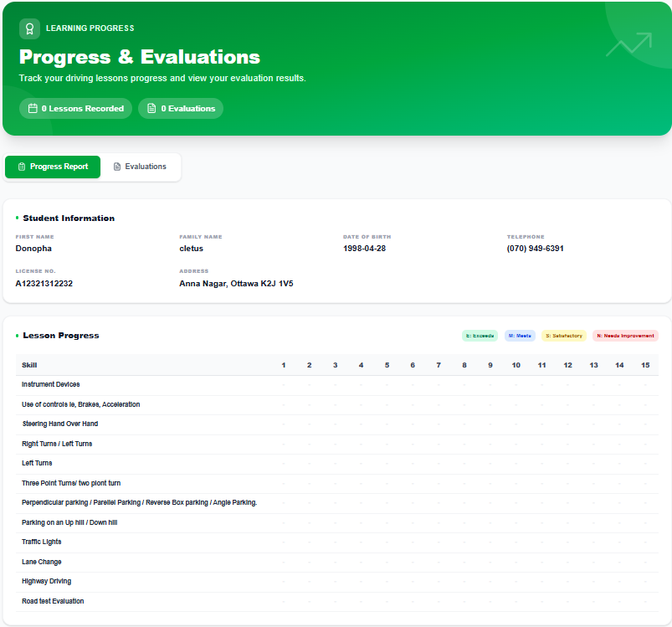Viewport: 672px width, 627px height.
Task: Click the award ribbon icon in header
Action: [x=29, y=28]
